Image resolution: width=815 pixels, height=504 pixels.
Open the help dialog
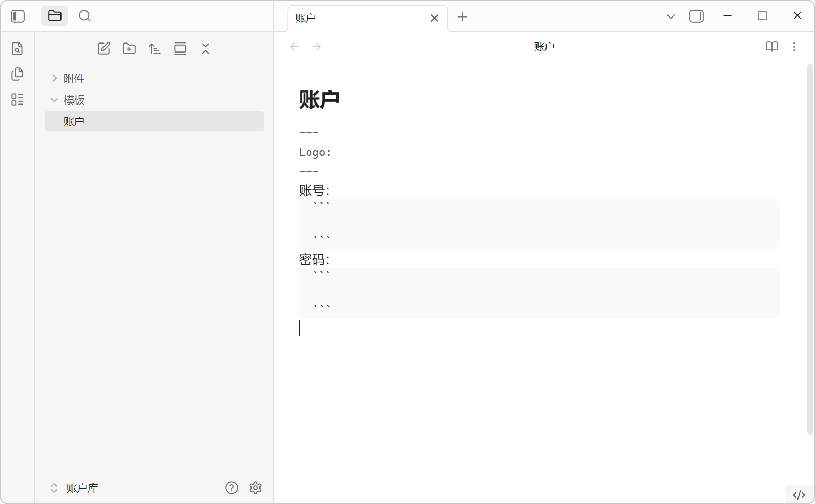231,488
